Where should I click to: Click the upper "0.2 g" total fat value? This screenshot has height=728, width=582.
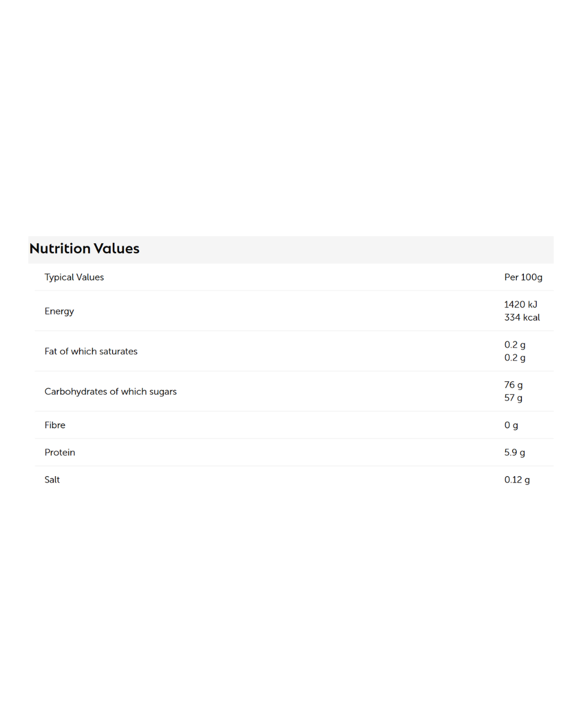pyautogui.click(x=515, y=345)
